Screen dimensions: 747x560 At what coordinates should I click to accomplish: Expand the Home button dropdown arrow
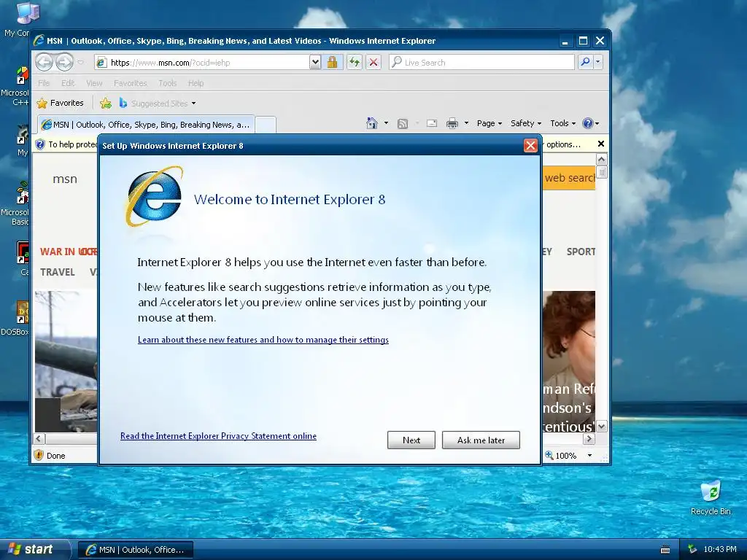click(x=387, y=123)
